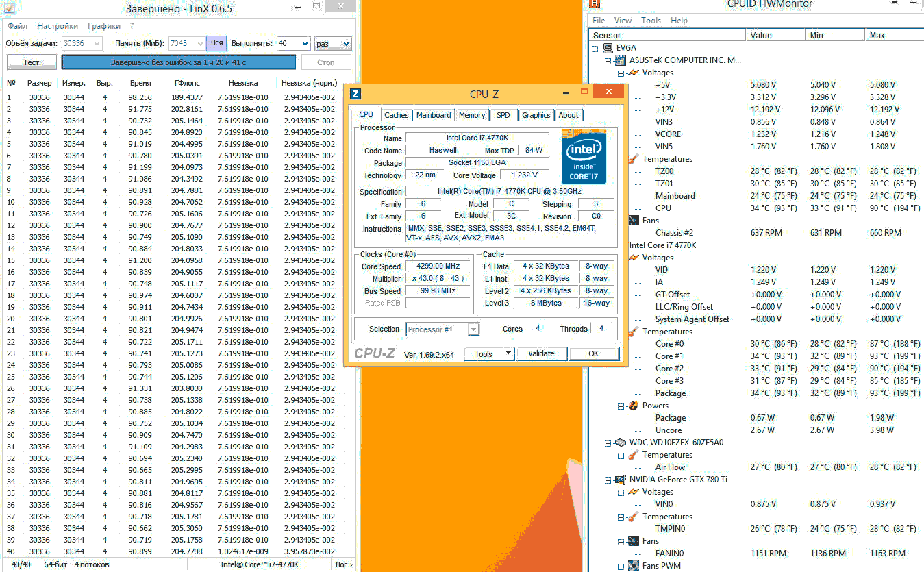Image resolution: width=924 pixels, height=572 pixels.
Task: Click the Temperatures icon above Air Flow
Action: tap(634, 455)
